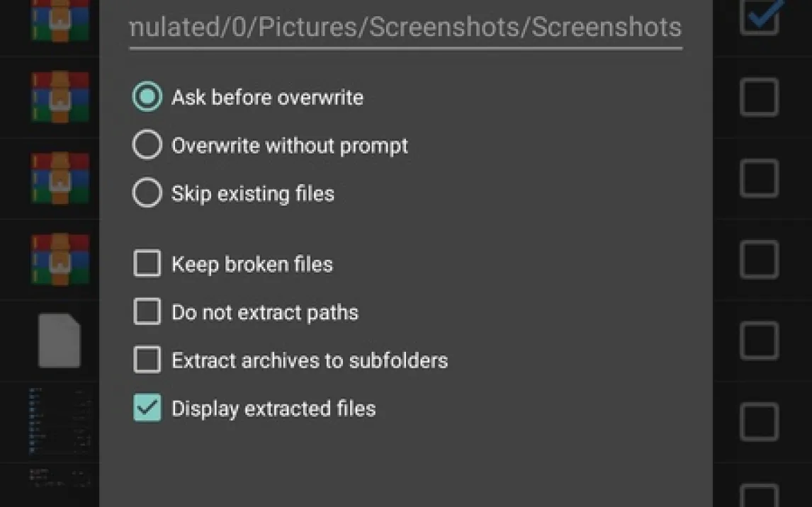Viewport: 812px width, 507px height.
Task: Uncheck Display extracted files
Action: (x=147, y=409)
